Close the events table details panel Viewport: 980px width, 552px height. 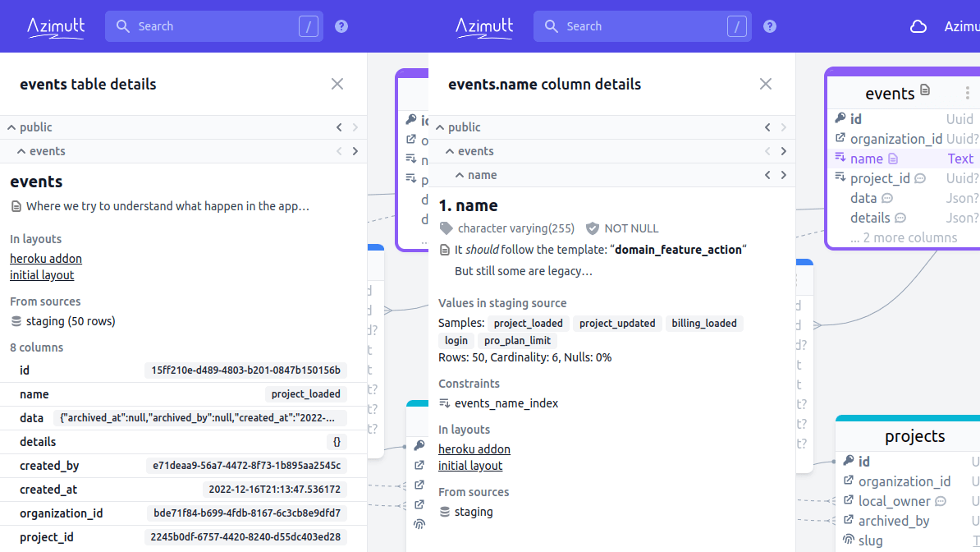click(x=337, y=84)
